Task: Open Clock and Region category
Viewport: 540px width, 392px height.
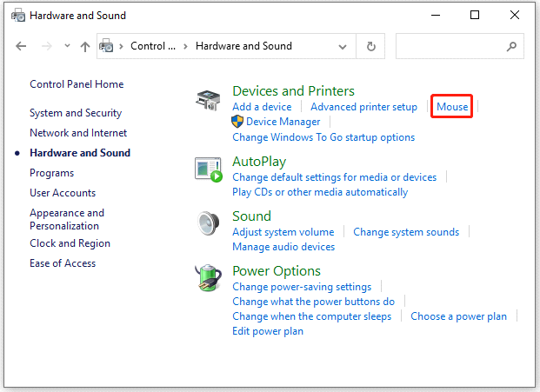Action: [70, 243]
